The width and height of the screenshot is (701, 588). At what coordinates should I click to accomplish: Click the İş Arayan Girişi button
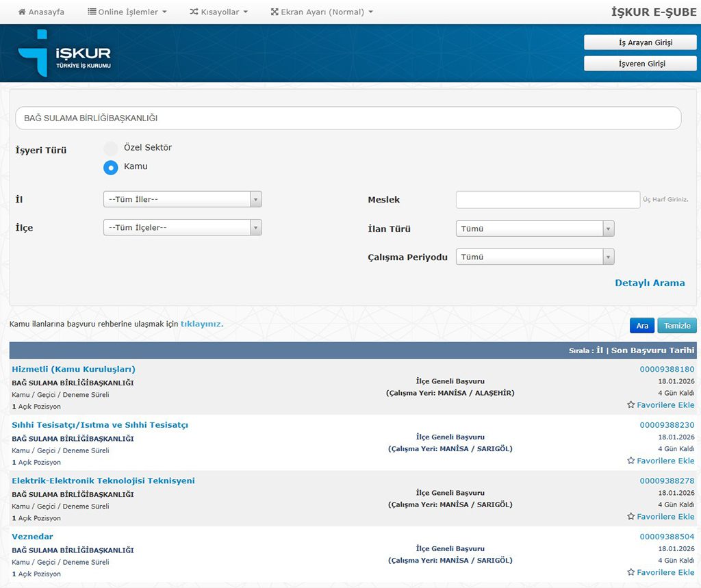click(x=639, y=42)
